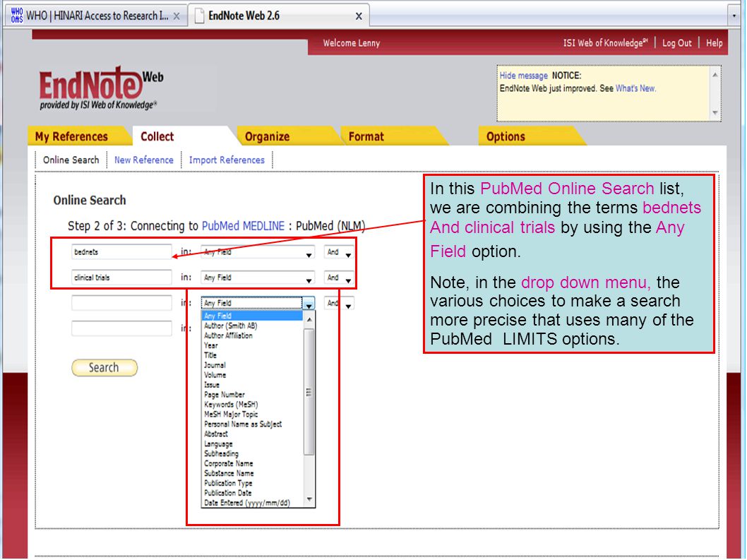Close the EndNote Web 2.6 tab
This screenshot has height=560, width=747.
click(359, 16)
